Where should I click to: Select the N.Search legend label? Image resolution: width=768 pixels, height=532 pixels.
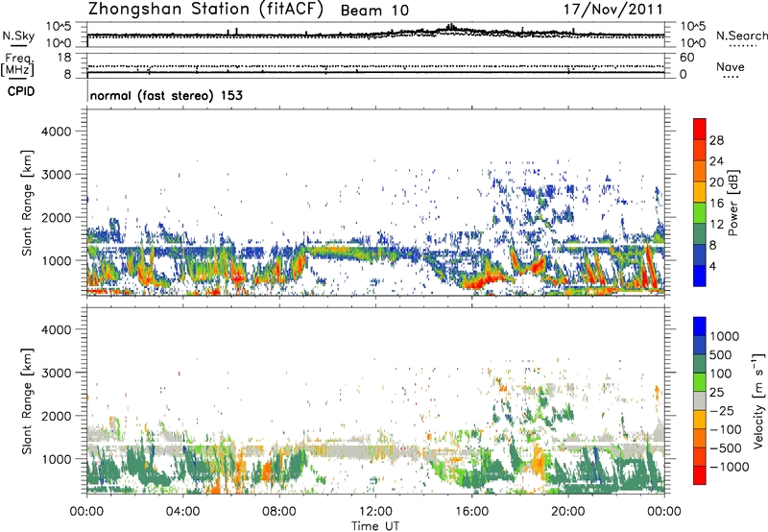coord(741,35)
